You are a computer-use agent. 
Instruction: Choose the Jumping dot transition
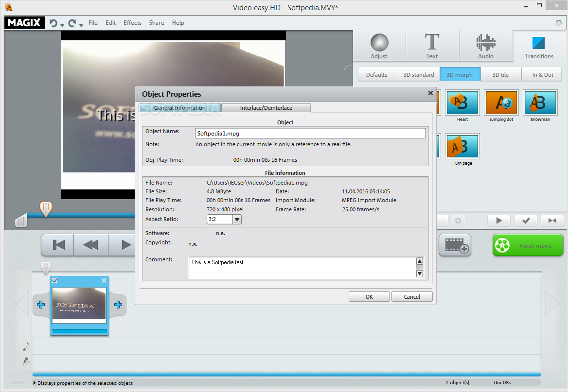tap(501, 102)
